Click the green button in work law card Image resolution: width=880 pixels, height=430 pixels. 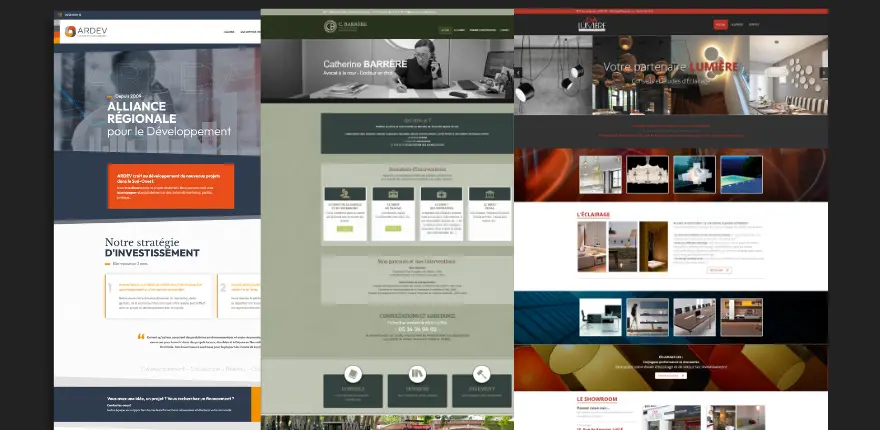click(x=393, y=228)
